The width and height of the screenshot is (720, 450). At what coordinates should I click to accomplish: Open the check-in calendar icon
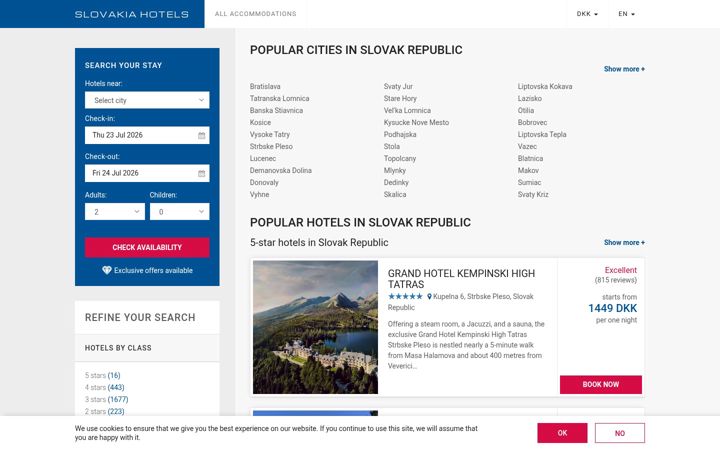(x=202, y=135)
